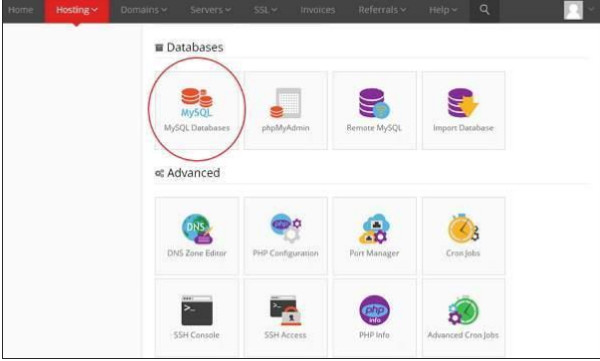Open Remote MySQL tool
600x361 pixels.
click(374, 110)
